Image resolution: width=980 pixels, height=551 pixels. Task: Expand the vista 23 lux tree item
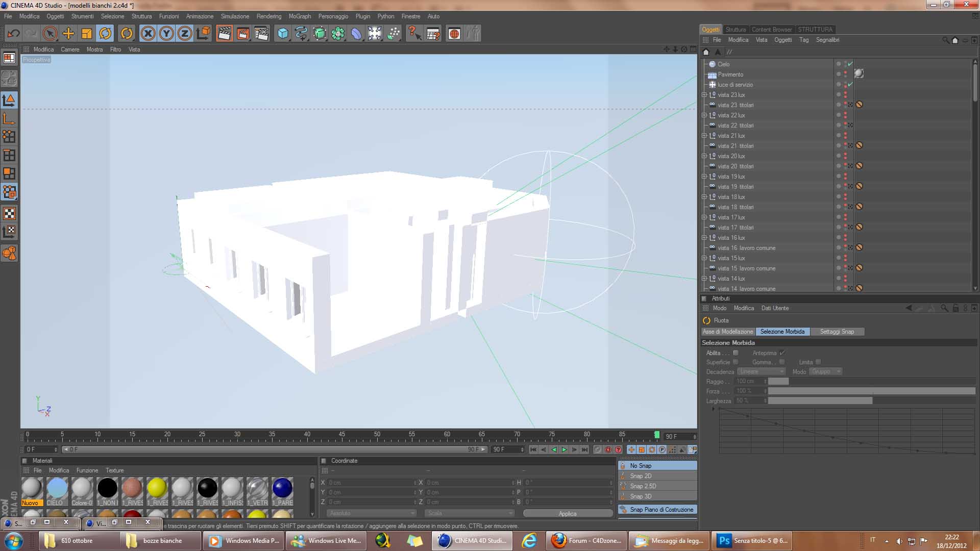click(x=704, y=95)
